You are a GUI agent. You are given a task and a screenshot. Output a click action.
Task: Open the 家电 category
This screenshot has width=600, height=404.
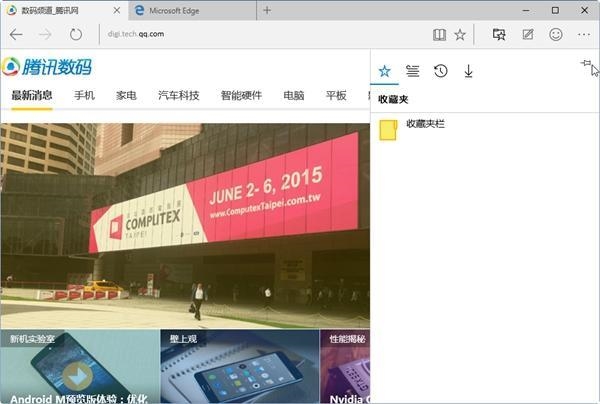[x=126, y=95]
